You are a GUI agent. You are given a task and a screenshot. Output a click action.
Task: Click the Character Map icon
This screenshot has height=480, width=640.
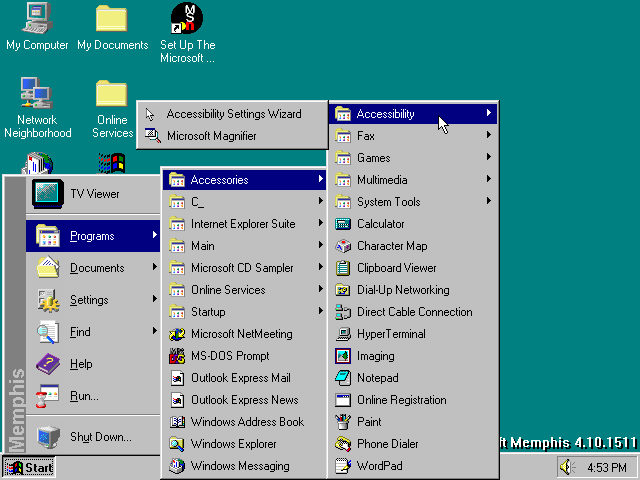pos(343,246)
